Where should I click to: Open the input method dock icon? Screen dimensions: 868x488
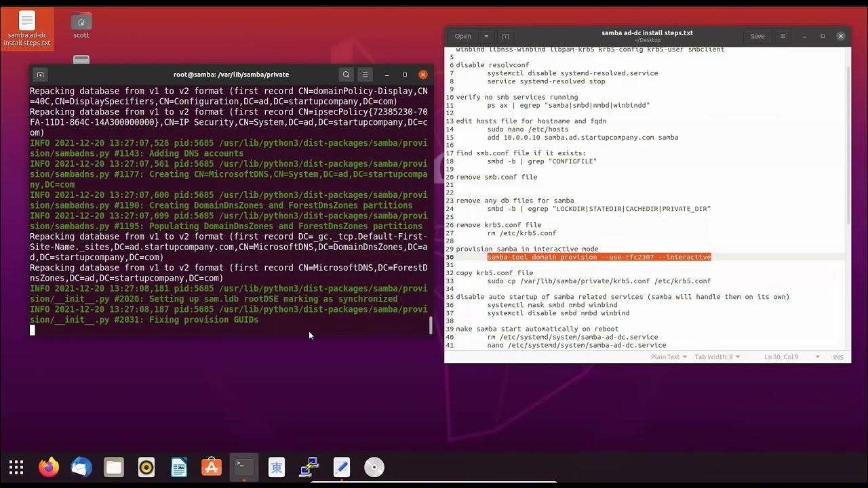click(x=277, y=467)
